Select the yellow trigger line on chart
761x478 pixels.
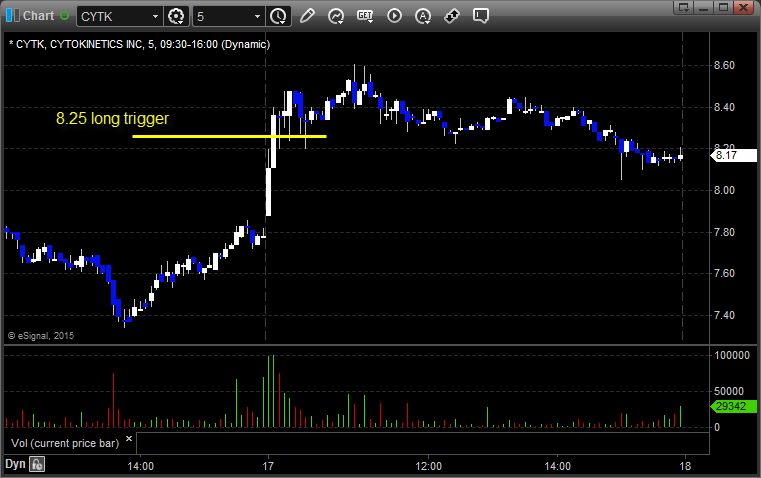[229, 136]
